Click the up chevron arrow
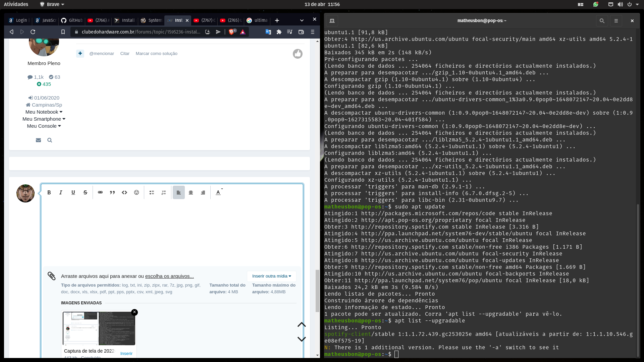The height and width of the screenshot is (362, 644). click(x=302, y=325)
